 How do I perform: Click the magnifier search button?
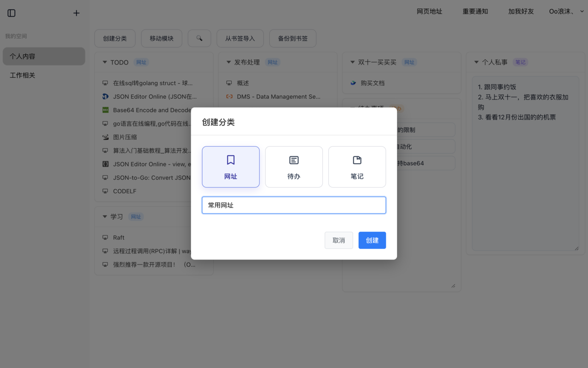pos(199,38)
